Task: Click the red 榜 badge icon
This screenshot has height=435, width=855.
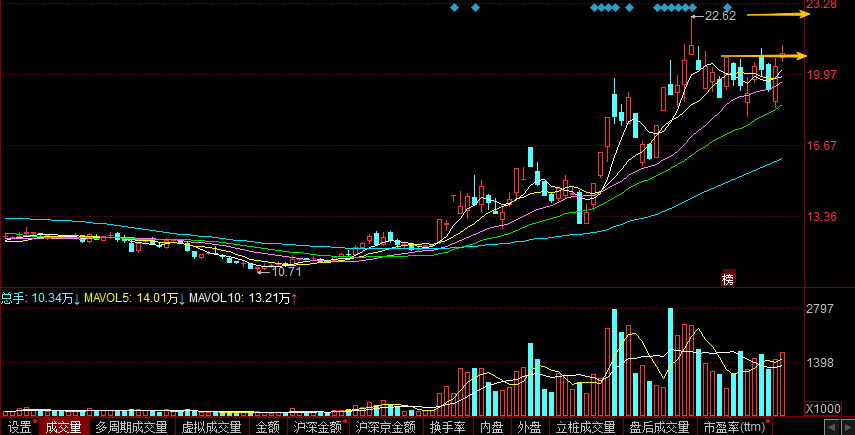Action: pyautogui.click(x=728, y=278)
